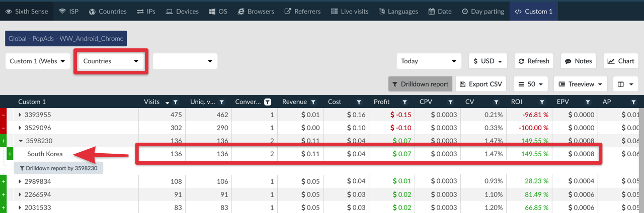This screenshot has width=644, height=213.
Task: Click the green plus marker for 2031533
Action: click(x=3, y=207)
